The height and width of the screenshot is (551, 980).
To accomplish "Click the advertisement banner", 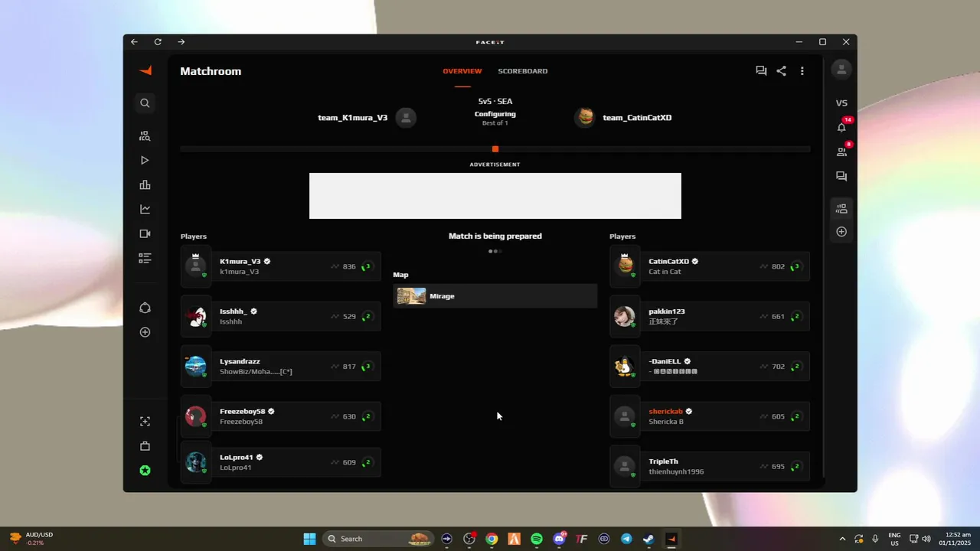I will (x=495, y=196).
